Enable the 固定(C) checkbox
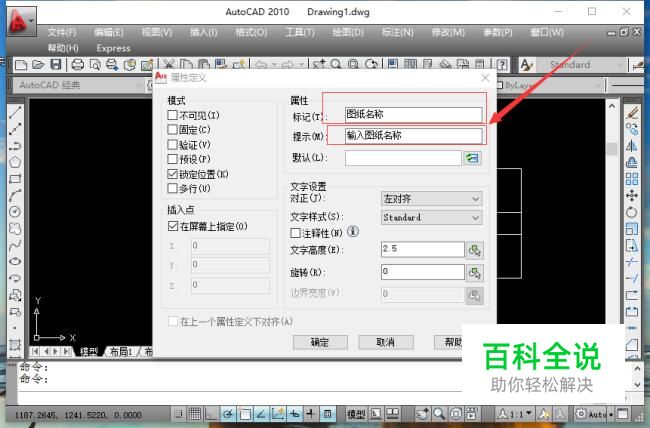 click(x=172, y=129)
